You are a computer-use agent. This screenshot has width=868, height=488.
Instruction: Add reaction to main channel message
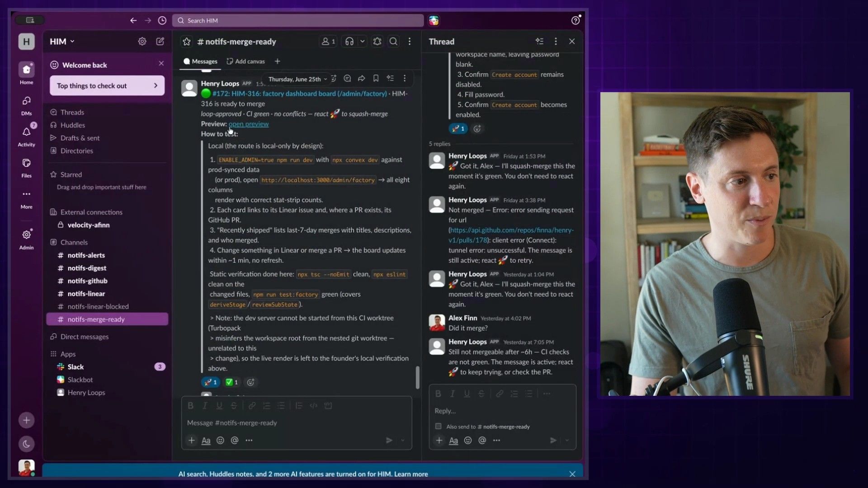click(x=250, y=382)
